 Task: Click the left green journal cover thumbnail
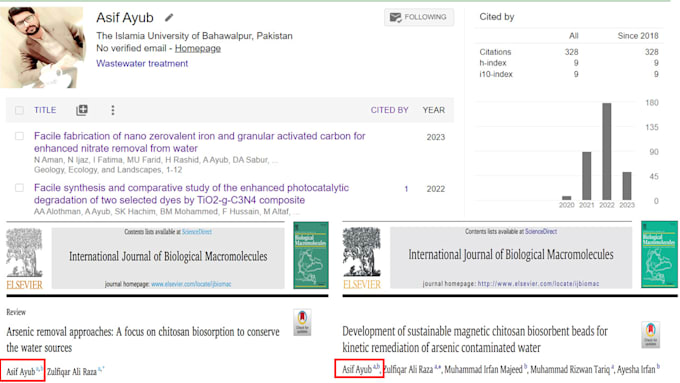tap(311, 255)
